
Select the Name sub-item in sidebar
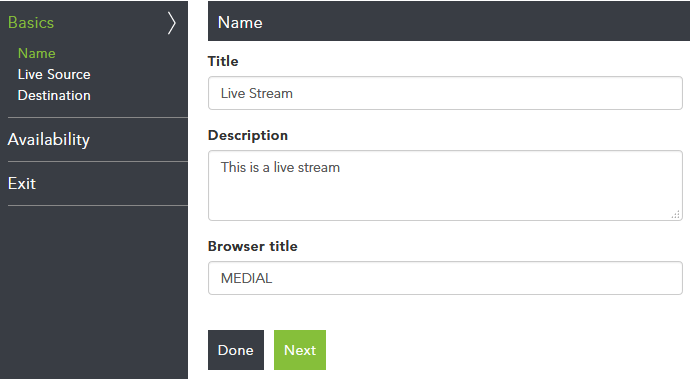coord(37,53)
